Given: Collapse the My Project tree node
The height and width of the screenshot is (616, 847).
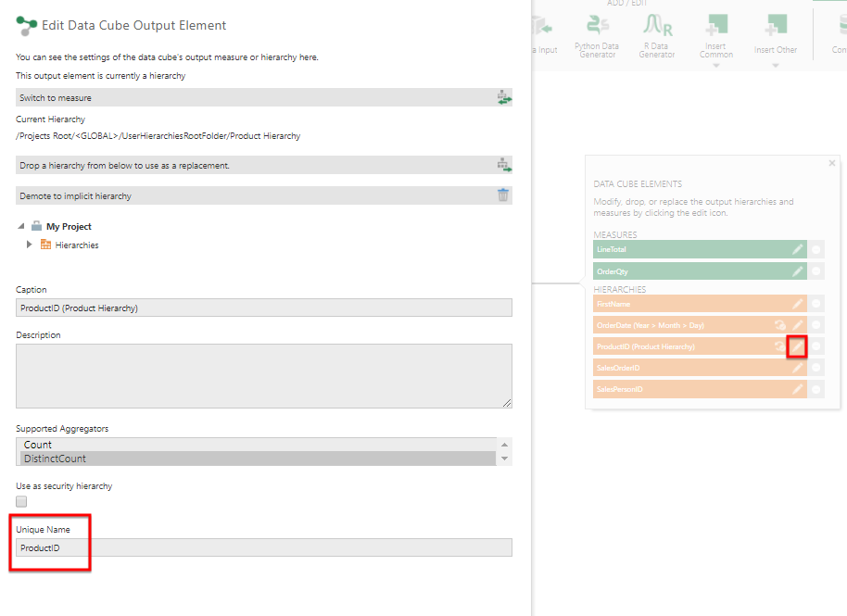Looking at the screenshot, I should [x=21, y=226].
